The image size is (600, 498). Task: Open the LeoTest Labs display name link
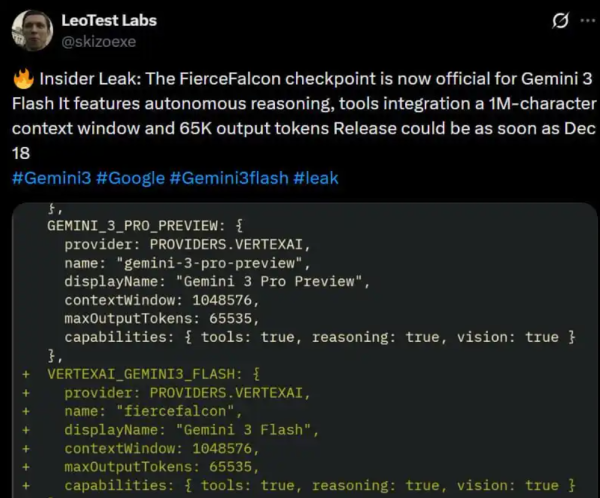(x=108, y=20)
